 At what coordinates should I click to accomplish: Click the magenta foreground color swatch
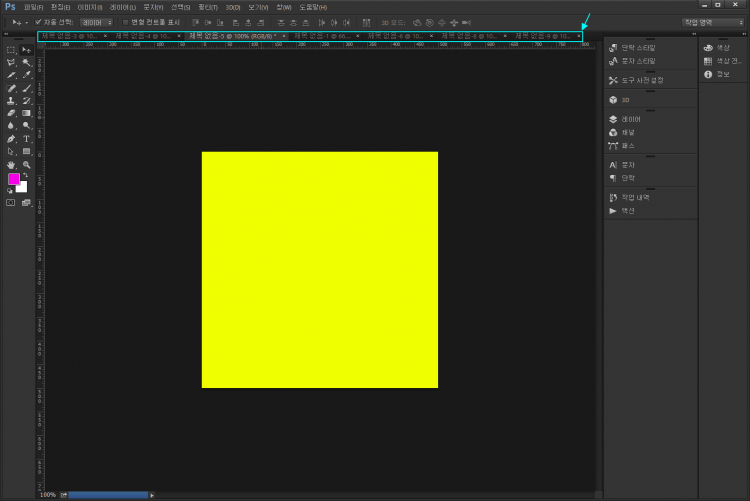pyautogui.click(x=14, y=179)
